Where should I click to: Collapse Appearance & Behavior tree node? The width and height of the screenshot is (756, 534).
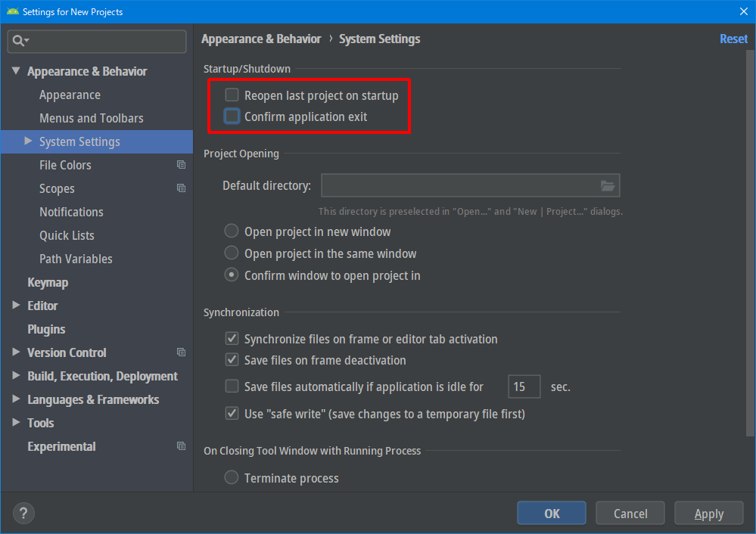(16, 71)
